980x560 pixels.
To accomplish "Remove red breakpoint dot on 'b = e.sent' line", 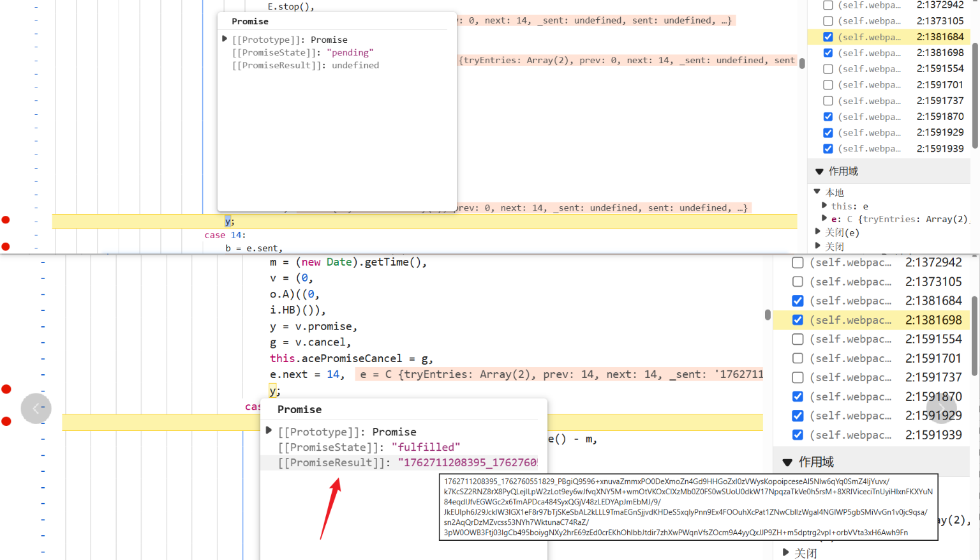I will (6, 246).
